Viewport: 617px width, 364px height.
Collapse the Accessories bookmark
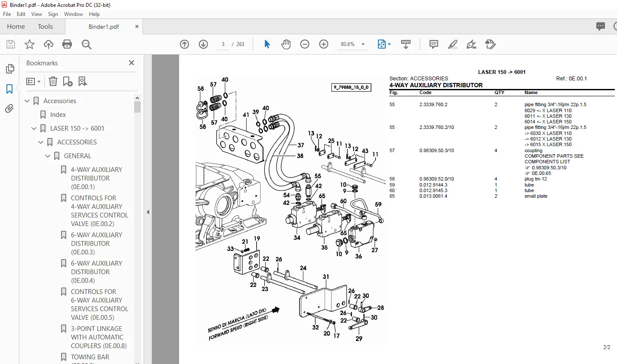pos(28,101)
